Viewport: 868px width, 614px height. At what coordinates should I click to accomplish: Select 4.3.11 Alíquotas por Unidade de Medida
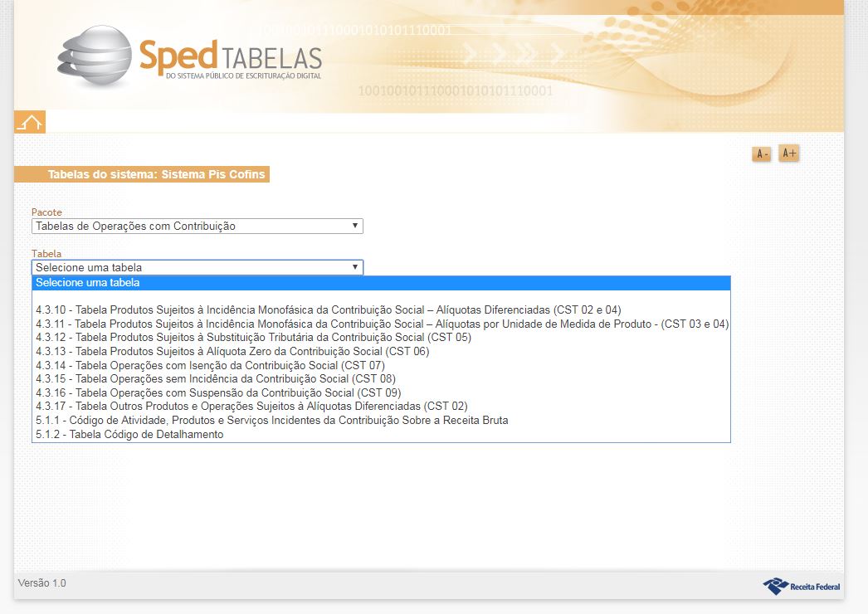tap(381, 324)
